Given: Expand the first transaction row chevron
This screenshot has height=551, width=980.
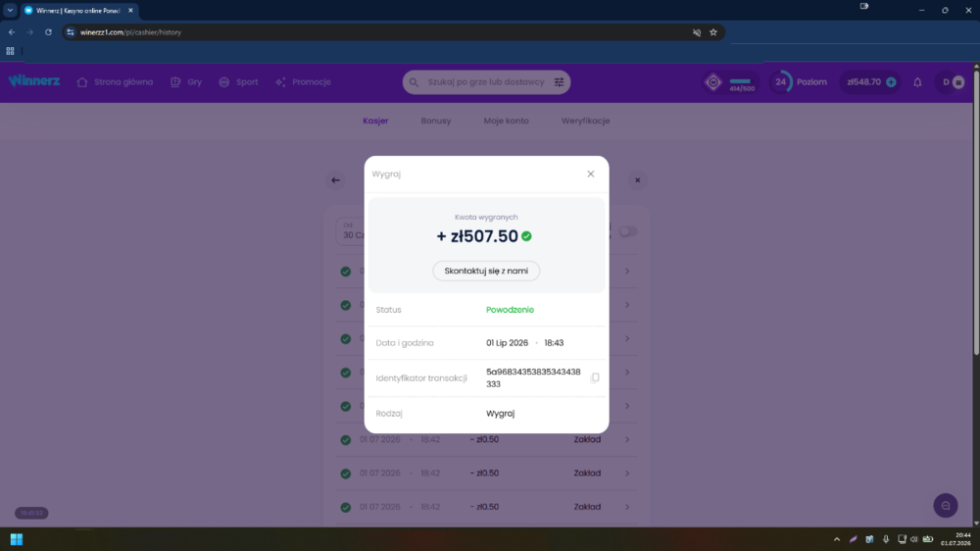Looking at the screenshot, I should coord(627,272).
